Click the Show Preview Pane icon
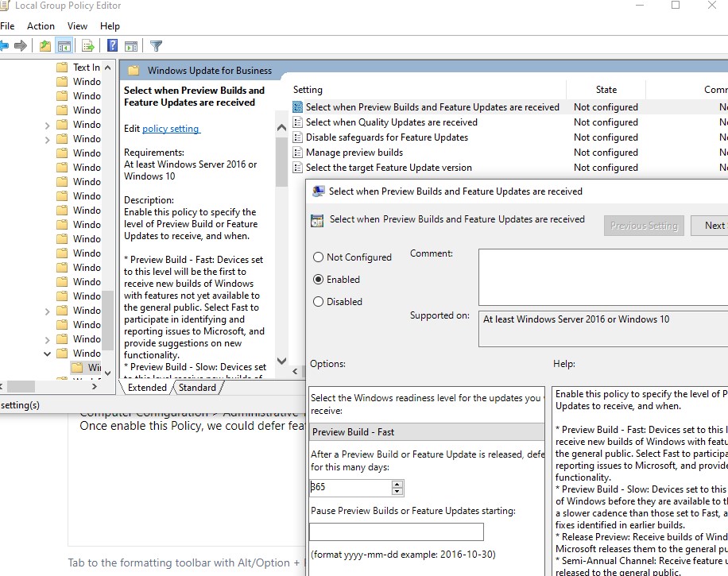 131,45
